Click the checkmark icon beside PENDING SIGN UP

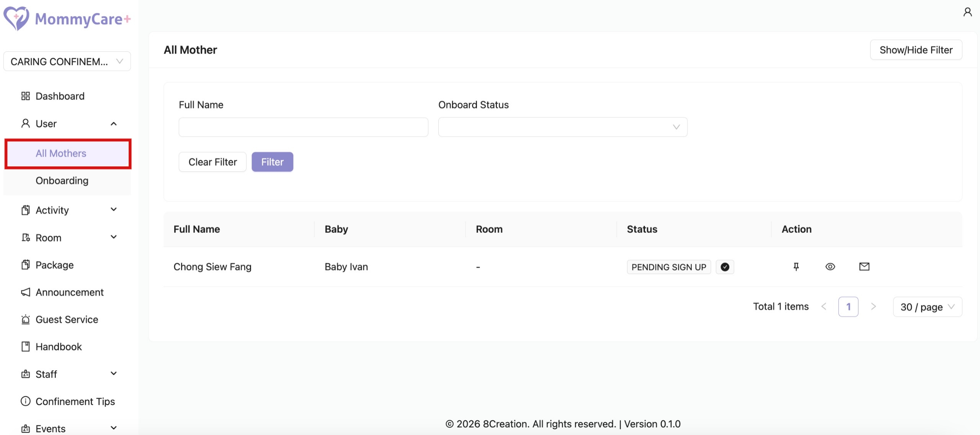[x=725, y=267]
